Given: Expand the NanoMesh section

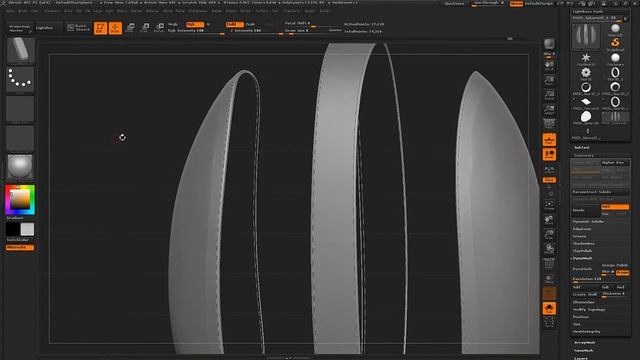Looking at the screenshot, I should 584,351.
